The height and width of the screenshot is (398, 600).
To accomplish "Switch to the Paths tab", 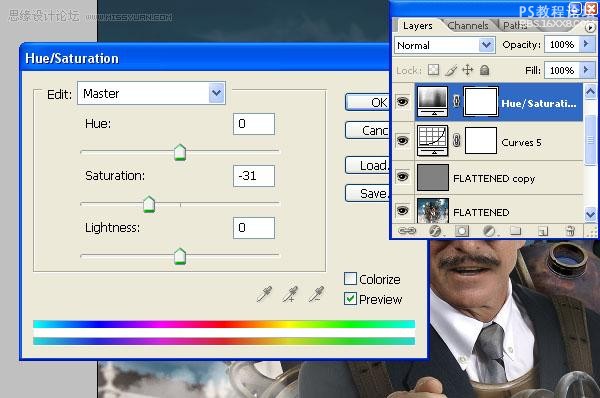I will click(x=515, y=26).
